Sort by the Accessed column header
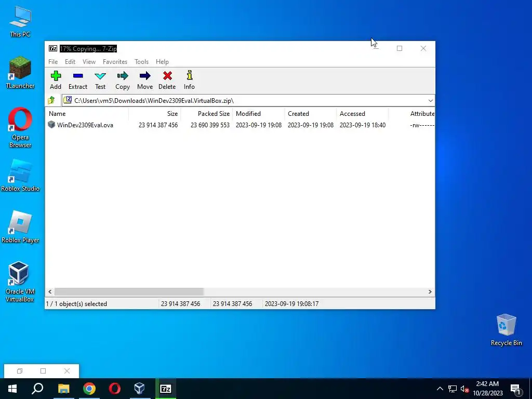The image size is (532, 399). 362,114
